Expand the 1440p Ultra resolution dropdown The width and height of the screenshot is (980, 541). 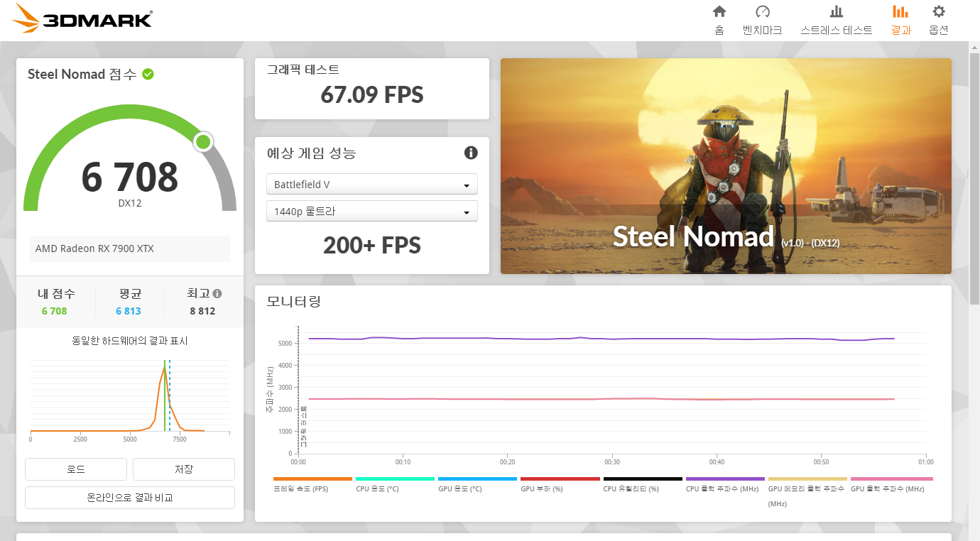point(371,212)
